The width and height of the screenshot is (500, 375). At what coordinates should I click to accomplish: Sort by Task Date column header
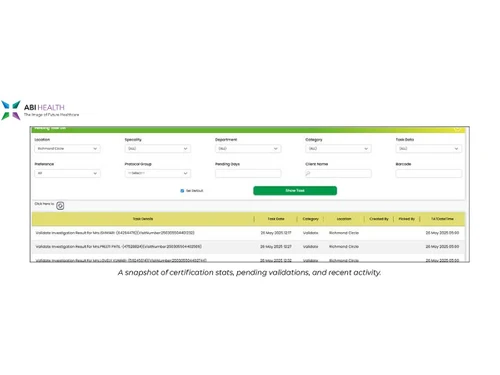(x=276, y=219)
